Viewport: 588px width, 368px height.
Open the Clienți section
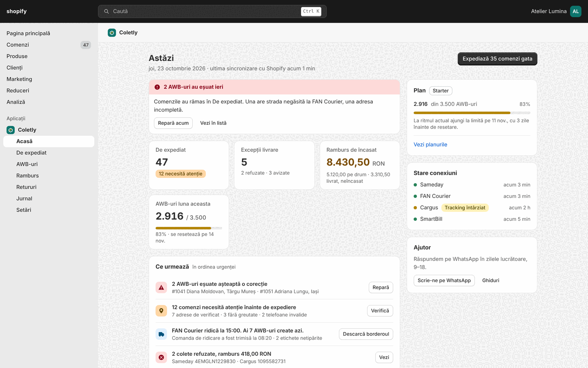click(49, 68)
